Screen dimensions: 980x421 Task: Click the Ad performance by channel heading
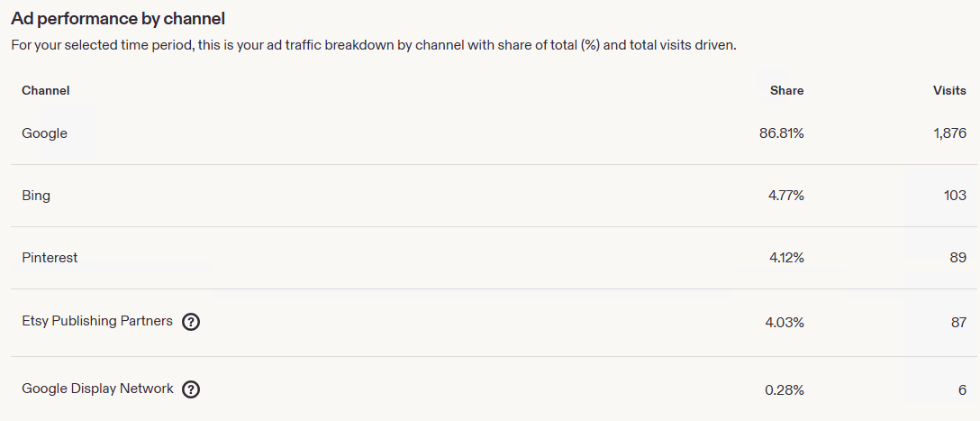[118, 20]
